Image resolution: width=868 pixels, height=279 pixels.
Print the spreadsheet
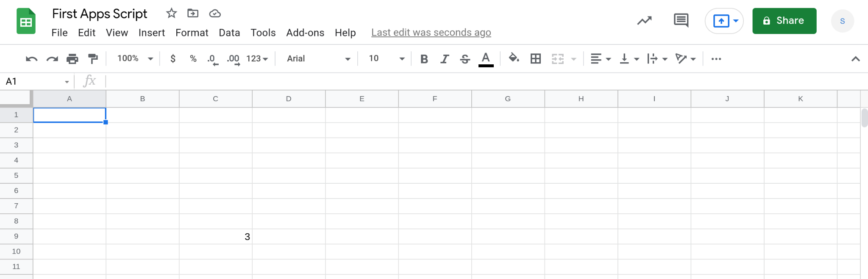[x=72, y=59]
